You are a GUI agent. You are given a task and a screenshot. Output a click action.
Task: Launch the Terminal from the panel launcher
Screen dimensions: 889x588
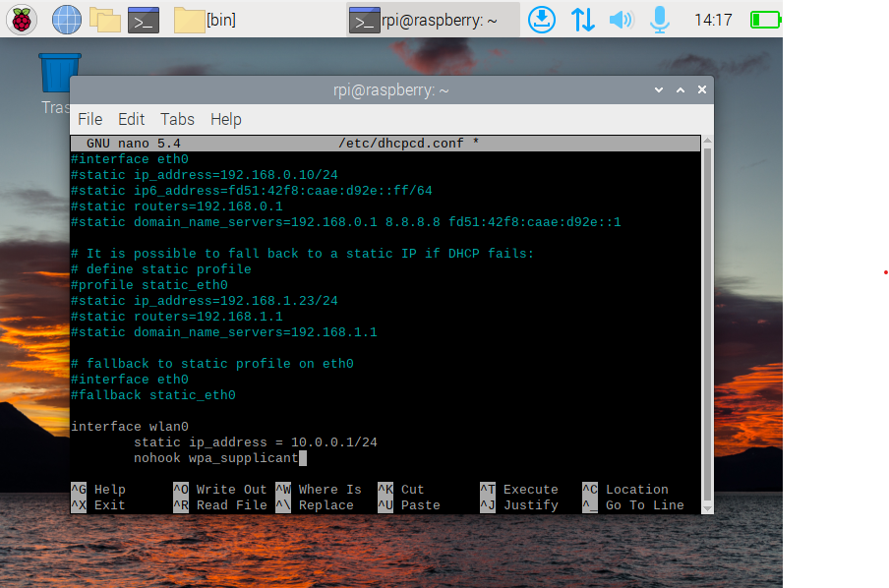pyautogui.click(x=144, y=20)
